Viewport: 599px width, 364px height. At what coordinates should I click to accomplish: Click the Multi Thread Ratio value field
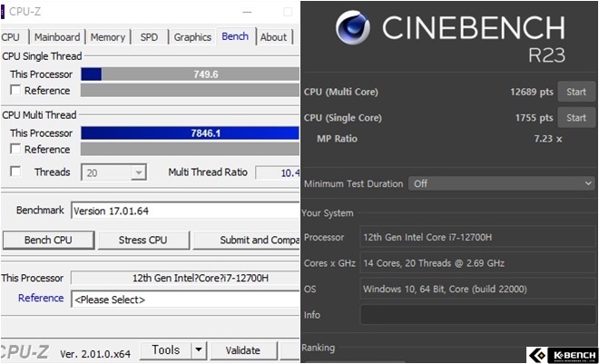(278, 172)
